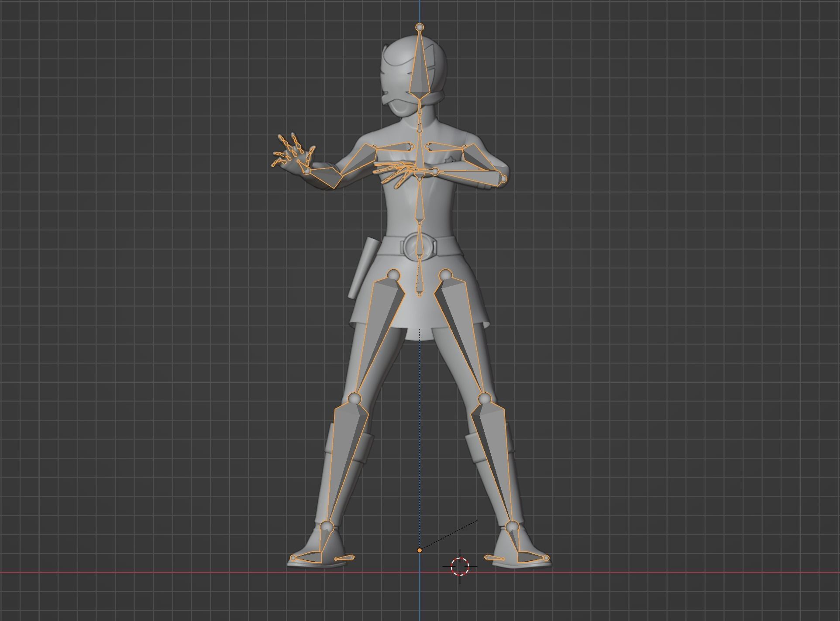Click the hip joint sphere on the viewer's right
The width and height of the screenshot is (840, 621).
click(445, 275)
